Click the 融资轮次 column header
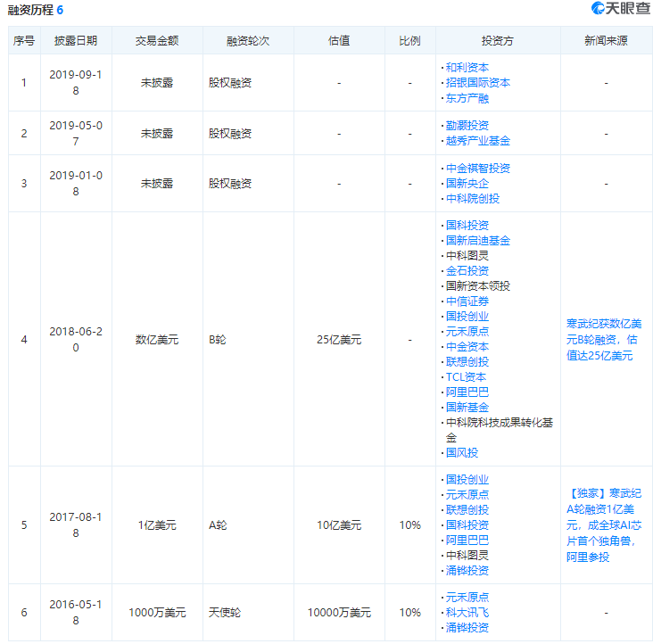This screenshot has height=644, width=653. 248,40
